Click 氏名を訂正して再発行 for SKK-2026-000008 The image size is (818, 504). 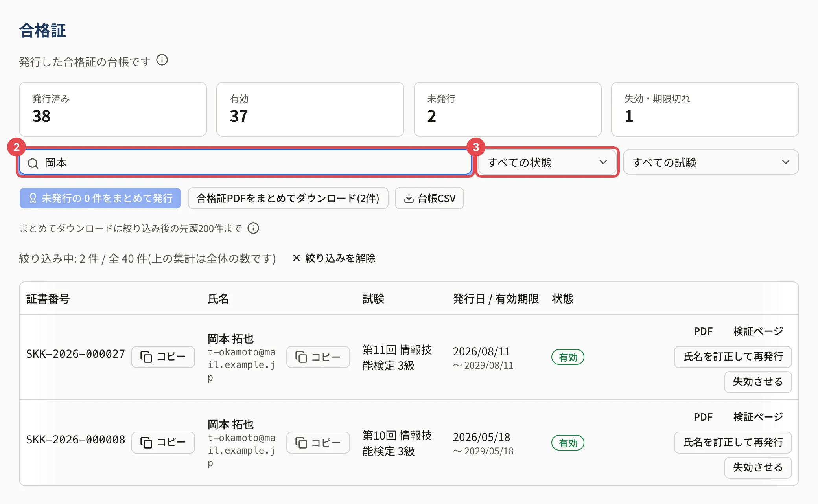(733, 442)
